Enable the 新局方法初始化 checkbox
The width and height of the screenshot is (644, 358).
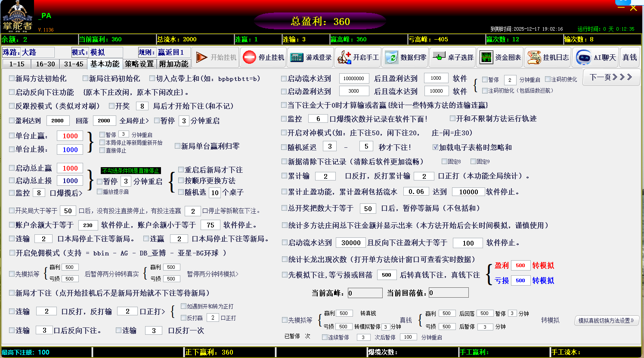(x=12, y=78)
